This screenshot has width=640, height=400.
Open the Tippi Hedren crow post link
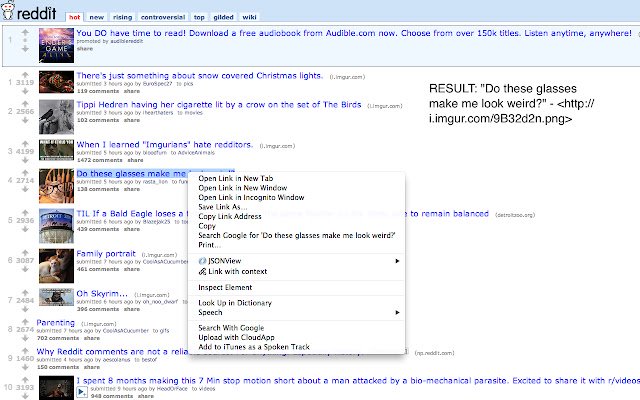tap(219, 104)
